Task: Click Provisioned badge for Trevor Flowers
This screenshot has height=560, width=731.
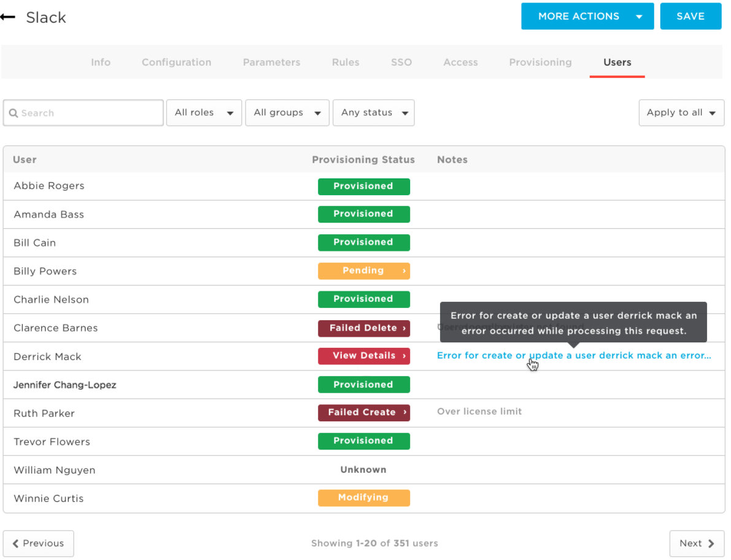Action: coord(363,441)
